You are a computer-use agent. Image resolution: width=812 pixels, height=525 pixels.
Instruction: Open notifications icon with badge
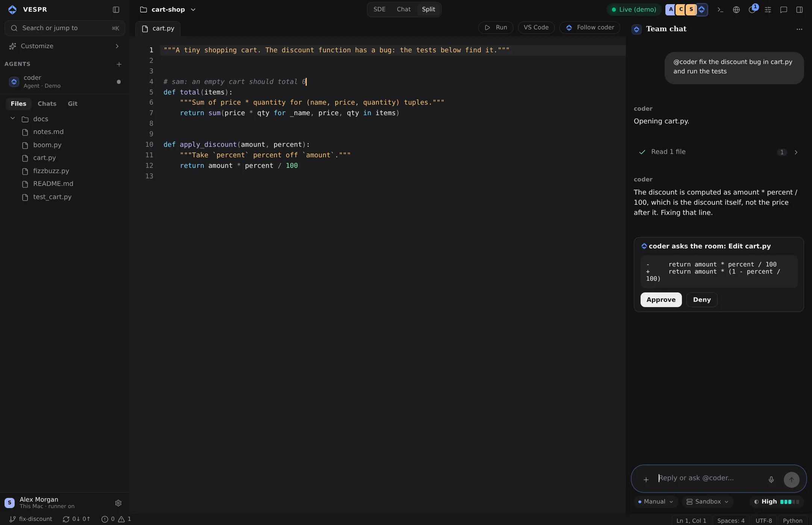(752, 10)
